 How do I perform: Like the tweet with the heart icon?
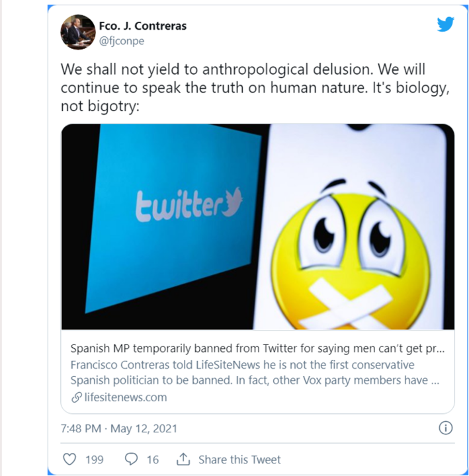click(x=69, y=459)
